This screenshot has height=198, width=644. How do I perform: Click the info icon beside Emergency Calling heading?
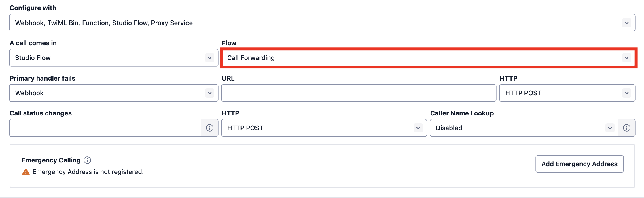tap(87, 160)
